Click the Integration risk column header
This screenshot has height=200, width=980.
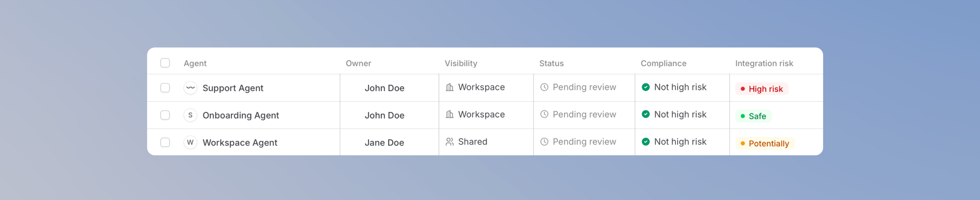coord(764,63)
